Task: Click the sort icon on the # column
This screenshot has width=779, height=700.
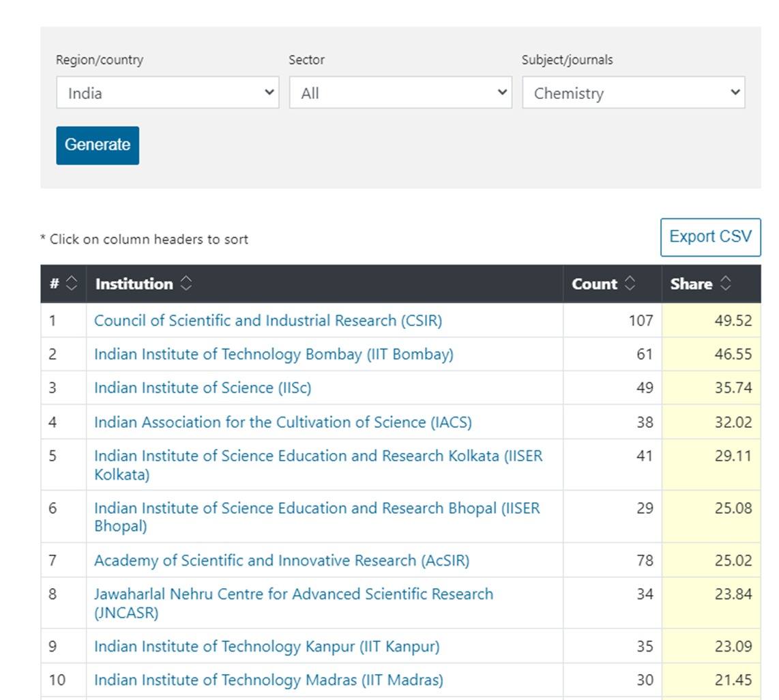Action: pyautogui.click(x=71, y=284)
